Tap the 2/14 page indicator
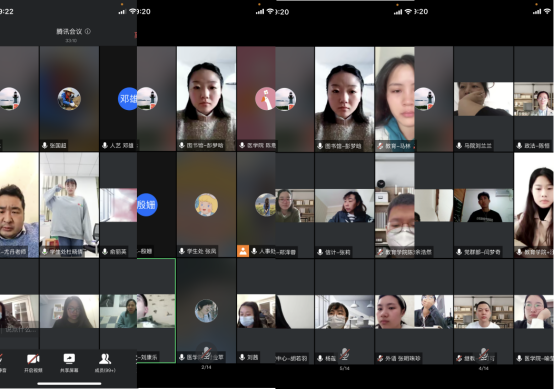This screenshot has width=555, height=390. 206,367
